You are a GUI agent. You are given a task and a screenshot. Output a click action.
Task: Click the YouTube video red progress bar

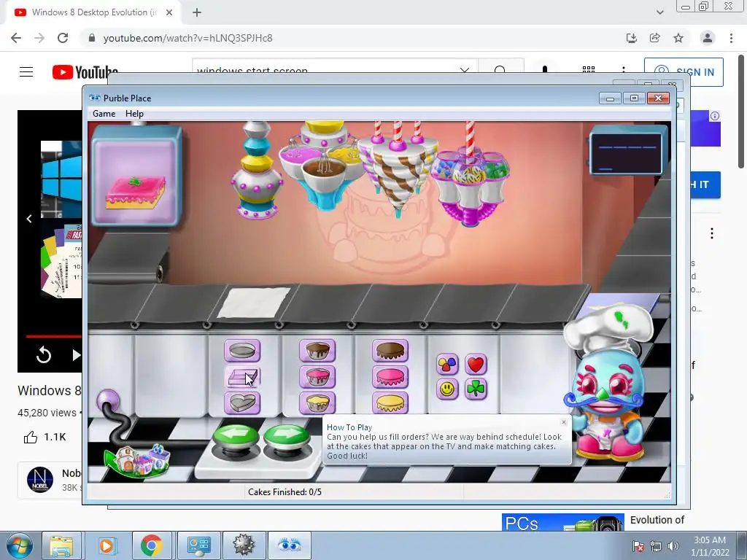tap(53, 336)
